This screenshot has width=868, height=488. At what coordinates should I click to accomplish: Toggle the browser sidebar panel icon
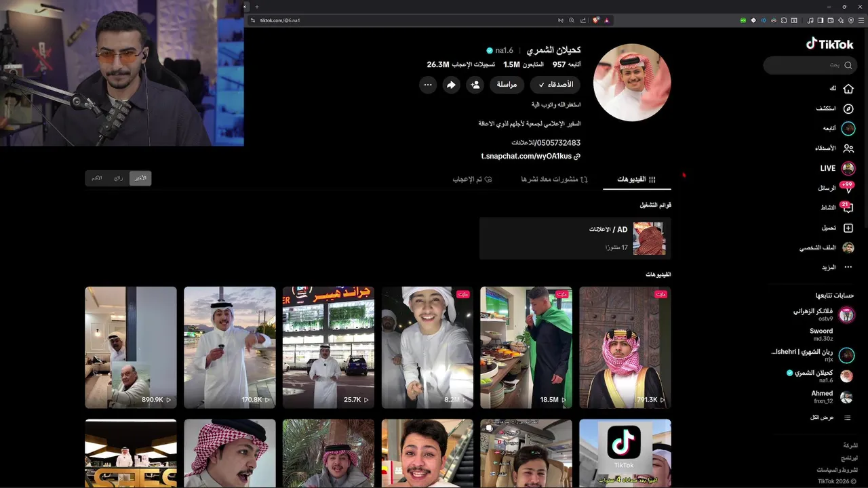point(821,20)
